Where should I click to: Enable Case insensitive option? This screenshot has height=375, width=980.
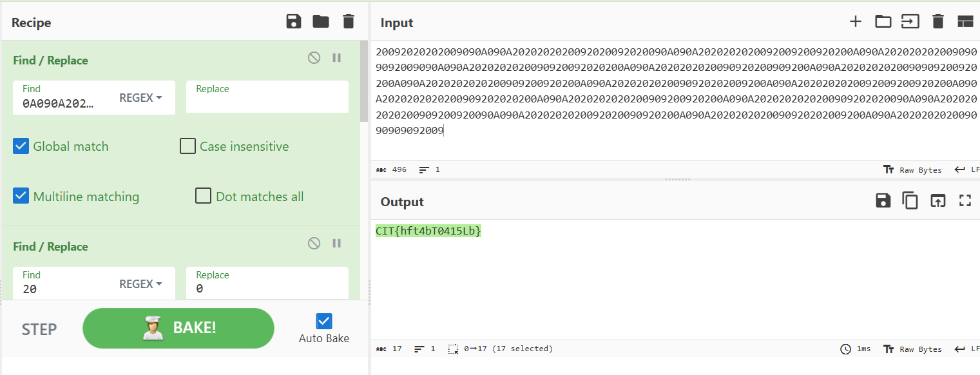tap(187, 146)
